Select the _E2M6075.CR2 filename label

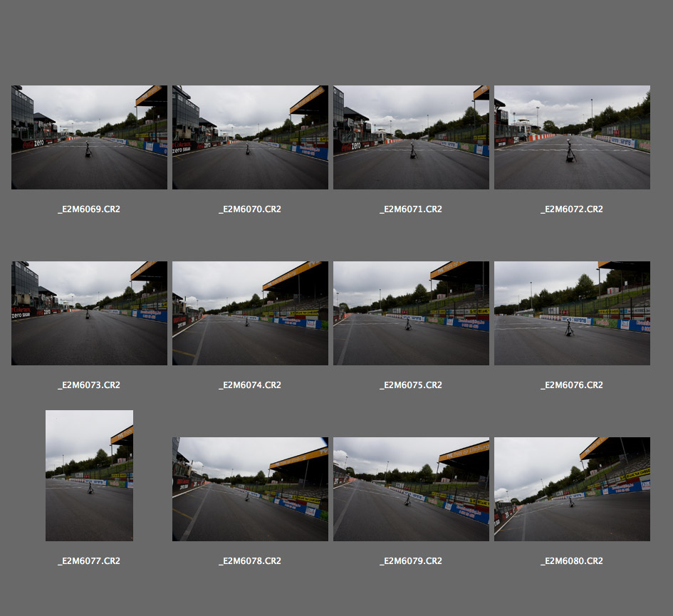411,385
